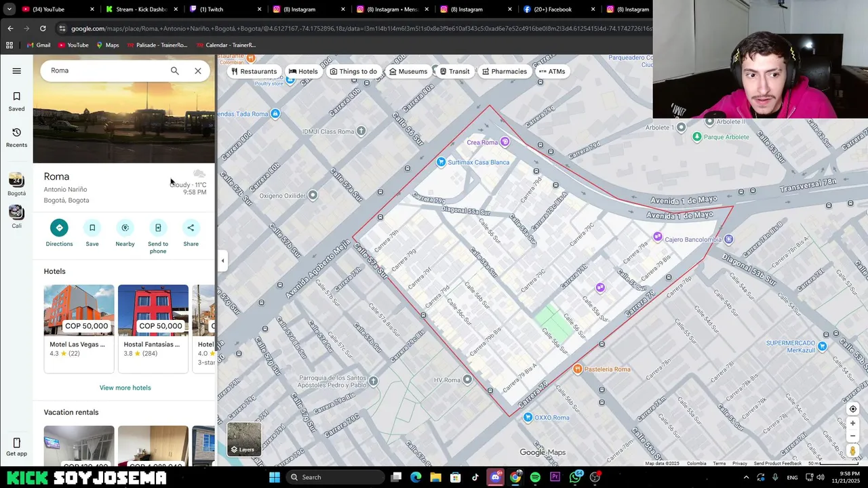Center map on your location
Screen dimensions: 868x488
click(x=853, y=409)
